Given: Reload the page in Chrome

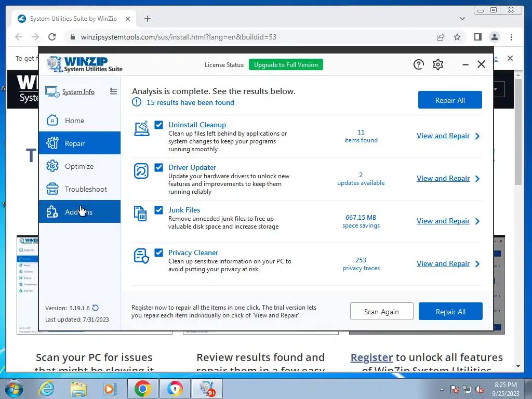Looking at the screenshot, I should coord(52,37).
